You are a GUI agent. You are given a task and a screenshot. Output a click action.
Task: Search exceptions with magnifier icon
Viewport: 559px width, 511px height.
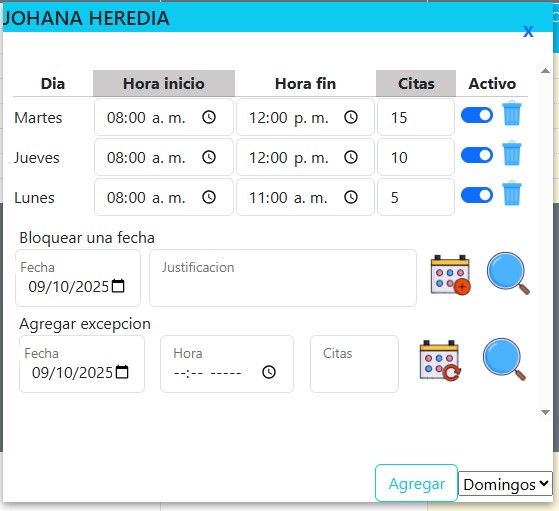[504, 359]
